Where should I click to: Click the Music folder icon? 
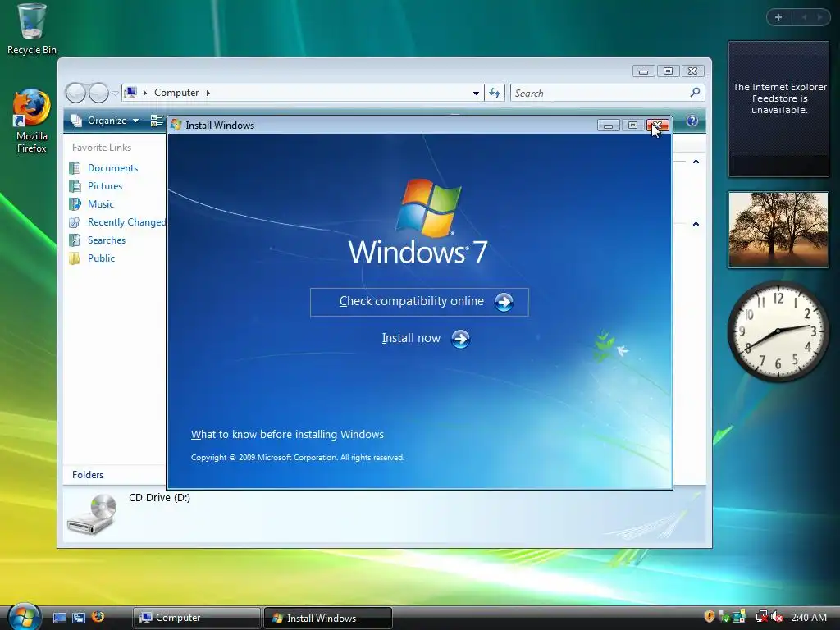point(75,204)
